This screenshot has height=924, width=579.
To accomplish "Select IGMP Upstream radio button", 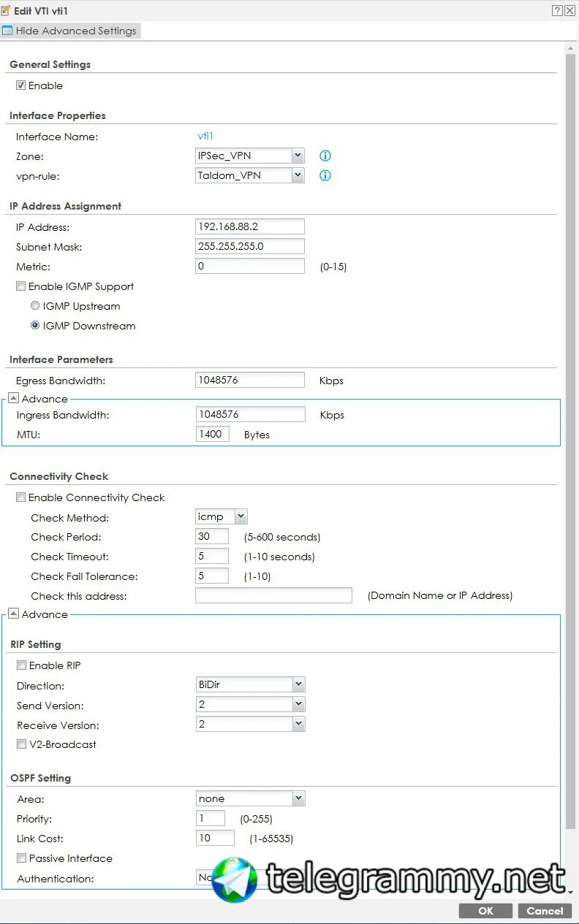I will pyautogui.click(x=35, y=306).
